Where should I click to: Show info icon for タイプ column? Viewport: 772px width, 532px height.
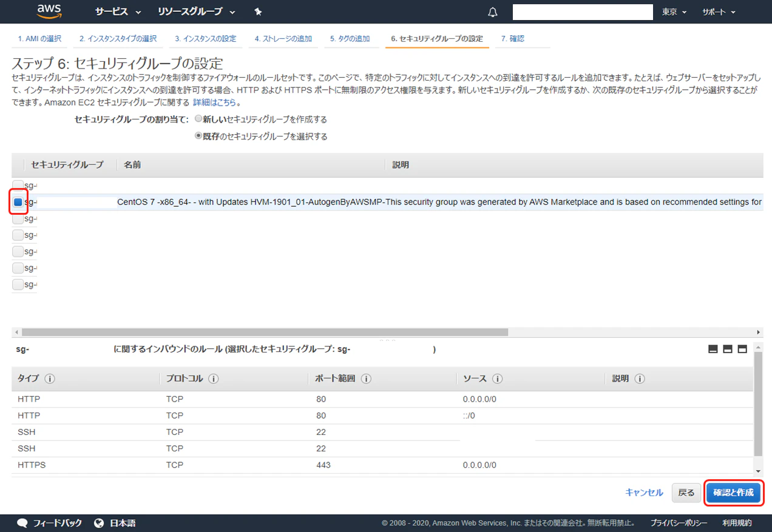coord(50,379)
